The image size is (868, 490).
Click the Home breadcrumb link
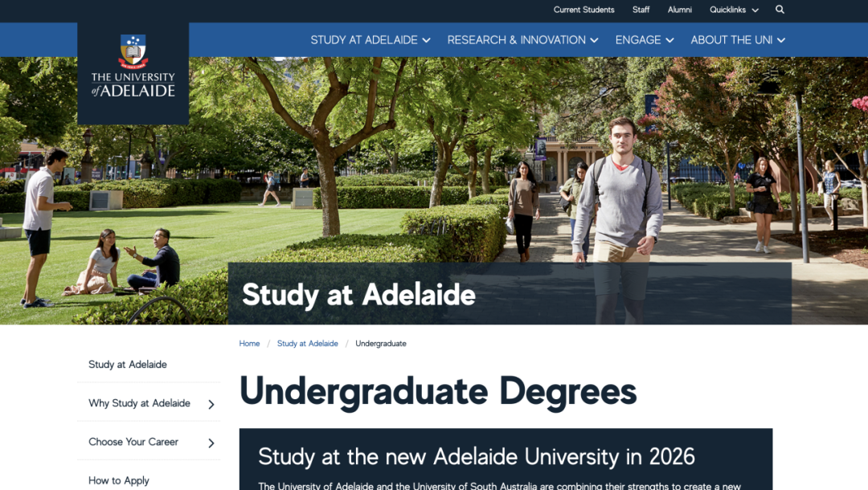coord(249,344)
